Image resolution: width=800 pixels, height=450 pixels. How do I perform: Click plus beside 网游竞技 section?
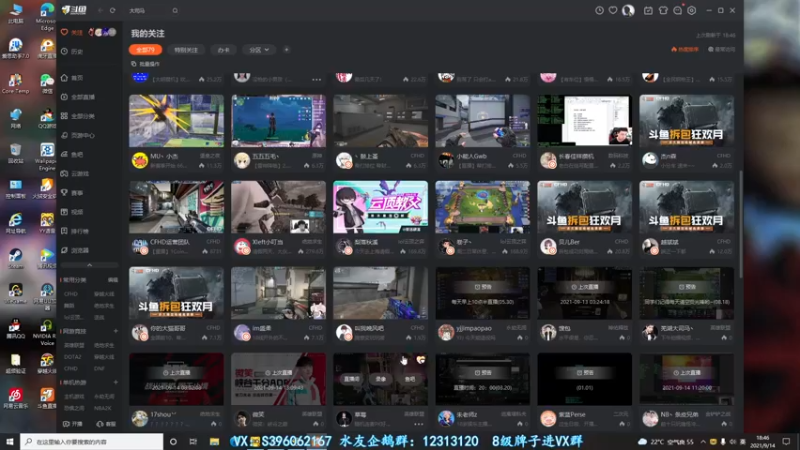115,331
